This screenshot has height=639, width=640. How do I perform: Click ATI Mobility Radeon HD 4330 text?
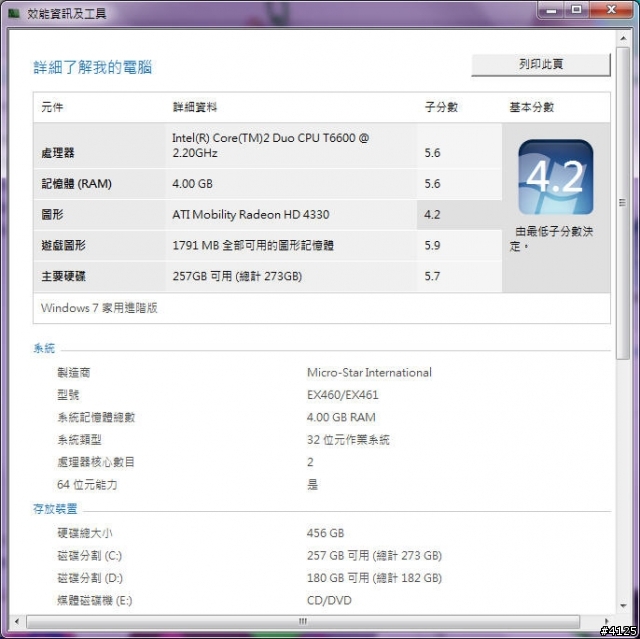point(251,215)
